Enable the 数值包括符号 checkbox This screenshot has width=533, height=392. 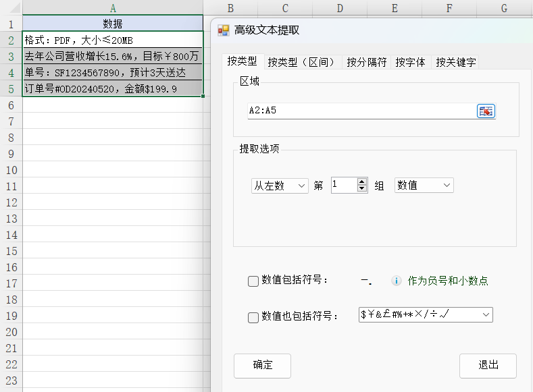tap(253, 281)
